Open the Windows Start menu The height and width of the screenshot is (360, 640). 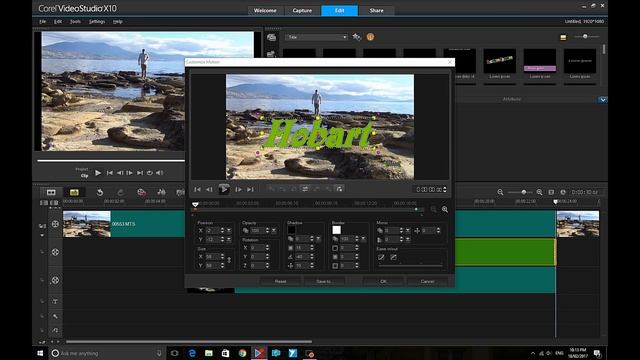[40, 353]
